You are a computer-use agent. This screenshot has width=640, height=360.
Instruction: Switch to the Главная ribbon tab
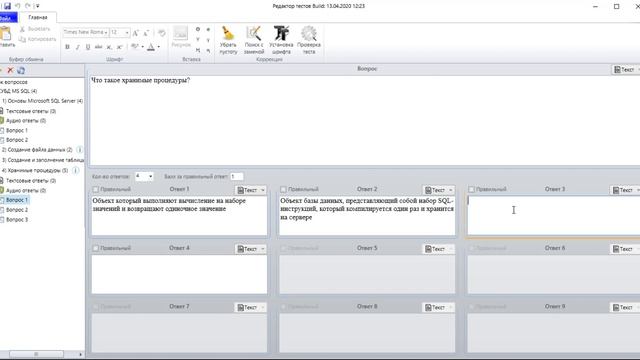click(38, 18)
